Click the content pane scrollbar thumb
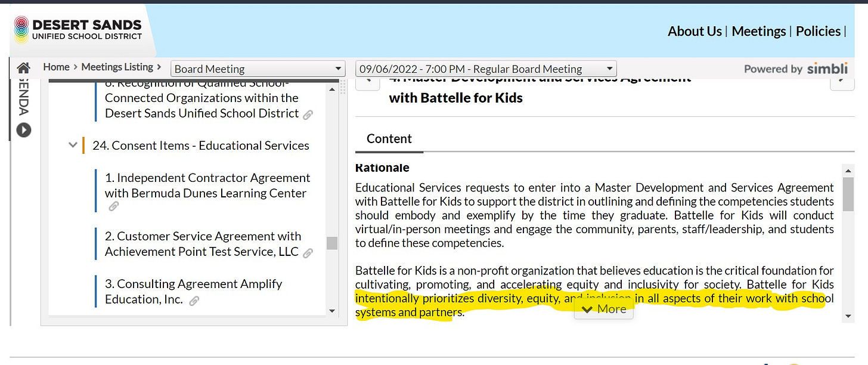The image size is (868, 365). 848,194
